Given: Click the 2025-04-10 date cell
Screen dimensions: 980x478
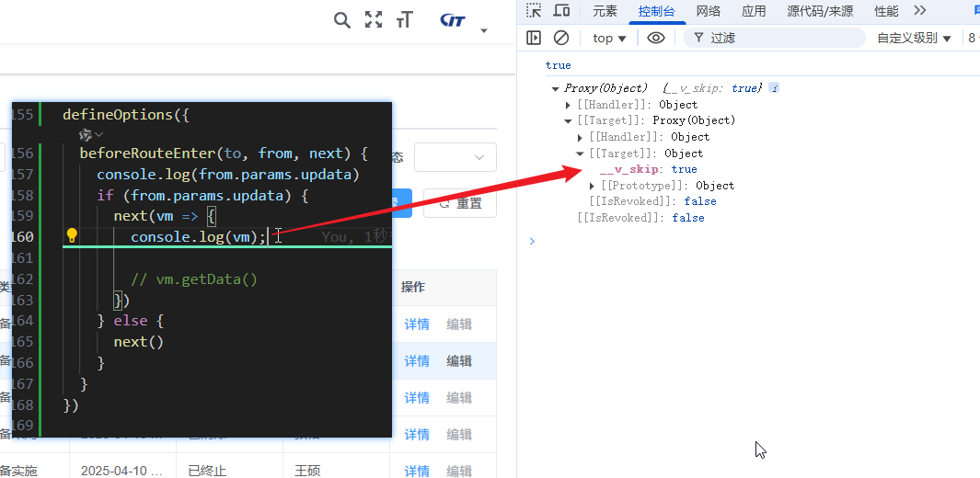Looking at the screenshot, I should click(x=120, y=471).
